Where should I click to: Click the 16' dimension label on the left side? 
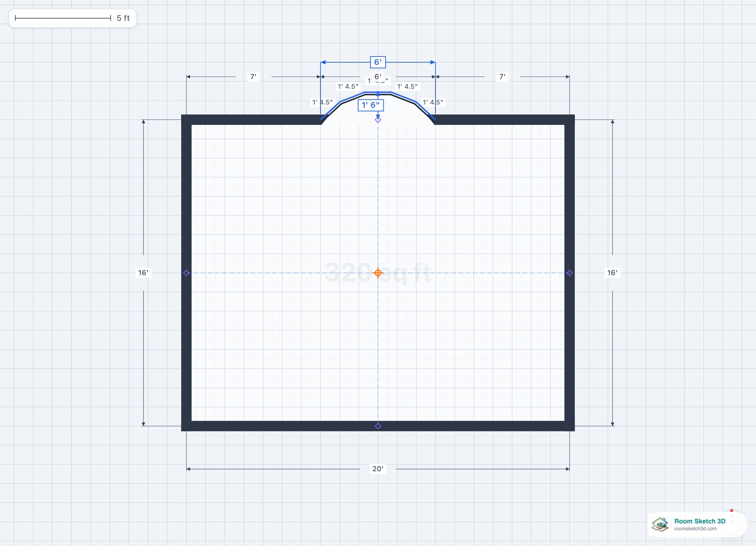[x=143, y=273]
